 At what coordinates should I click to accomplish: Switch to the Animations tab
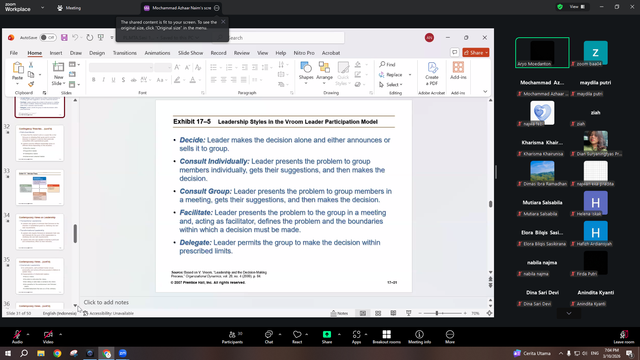coord(157,53)
